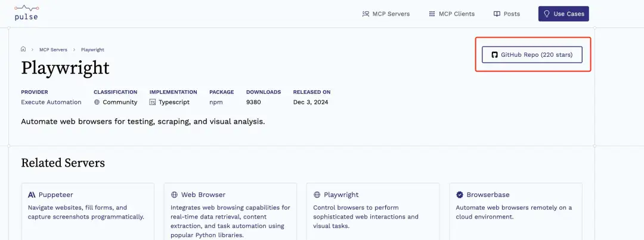Click the RELEASED ON label
This screenshot has height=240, width=644.
tap(312, 92)
